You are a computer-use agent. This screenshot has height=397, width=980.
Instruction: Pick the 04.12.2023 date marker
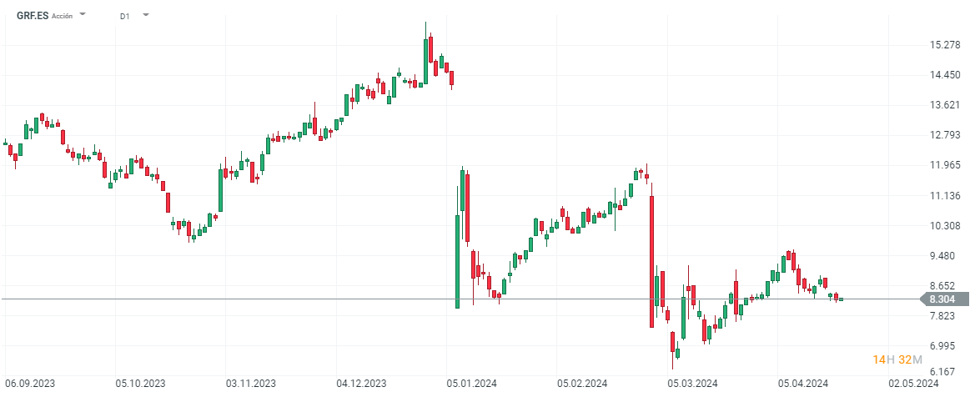click(362, 384)
